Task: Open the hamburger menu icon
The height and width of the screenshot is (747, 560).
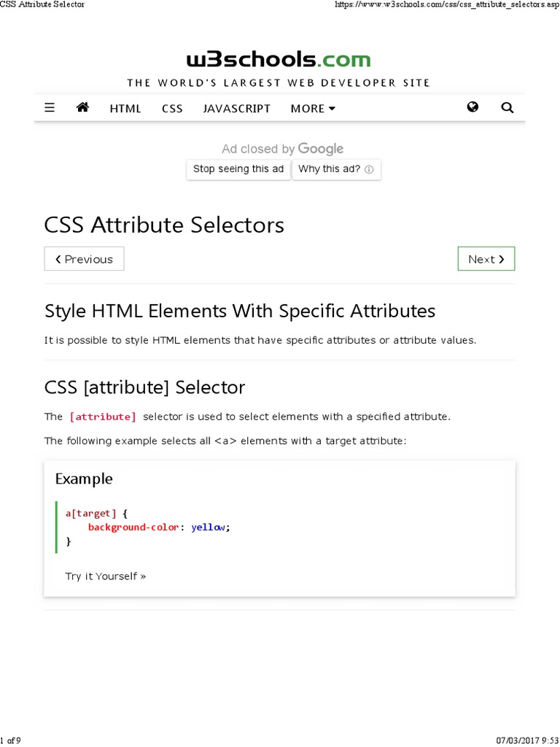Action: pyautogui.click(x=50, y=108)
